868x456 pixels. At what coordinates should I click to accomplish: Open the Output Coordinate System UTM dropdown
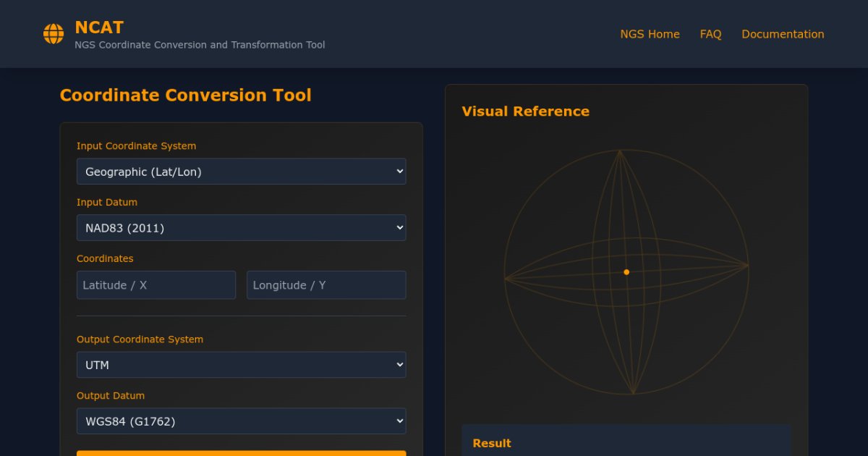click(241, 365)
